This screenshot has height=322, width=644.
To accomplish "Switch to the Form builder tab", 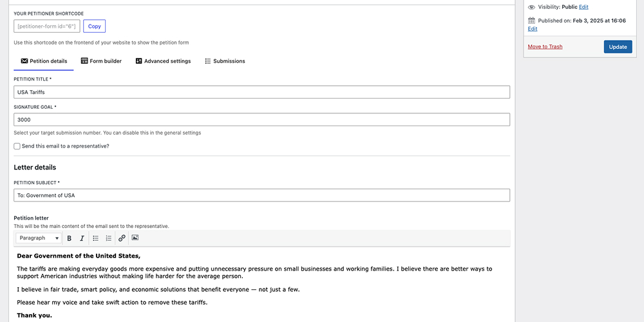I will [x=101, y=61].
